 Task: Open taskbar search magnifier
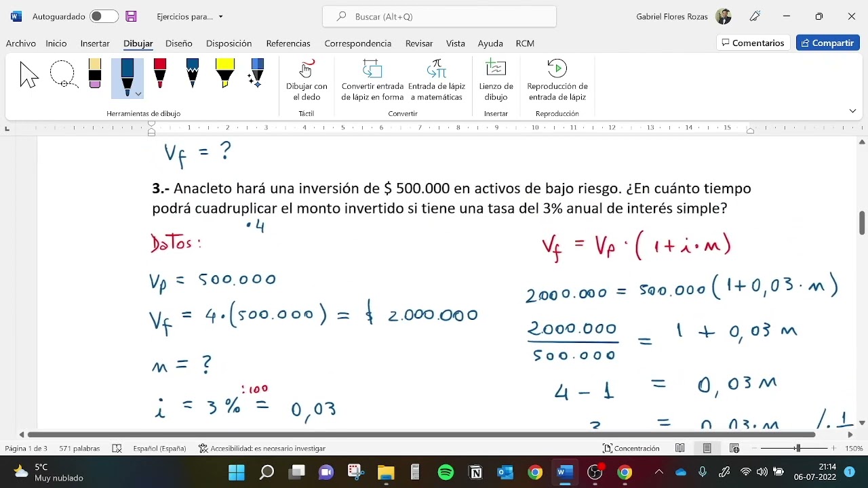[267, 472]
